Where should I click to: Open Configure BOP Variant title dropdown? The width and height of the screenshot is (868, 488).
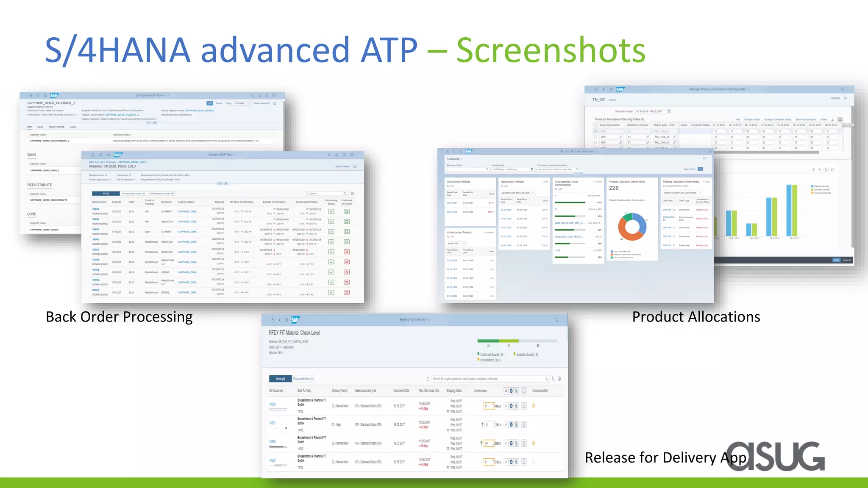(168, 96)
